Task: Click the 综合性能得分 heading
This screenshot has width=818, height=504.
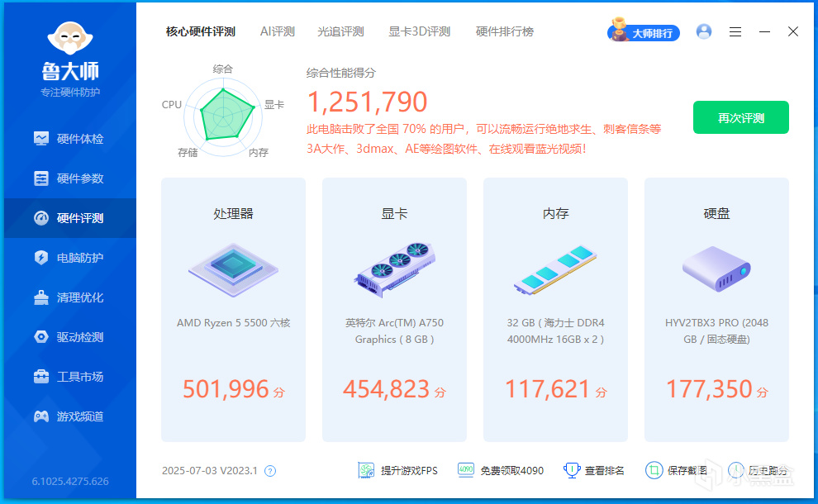Action: 341,73
